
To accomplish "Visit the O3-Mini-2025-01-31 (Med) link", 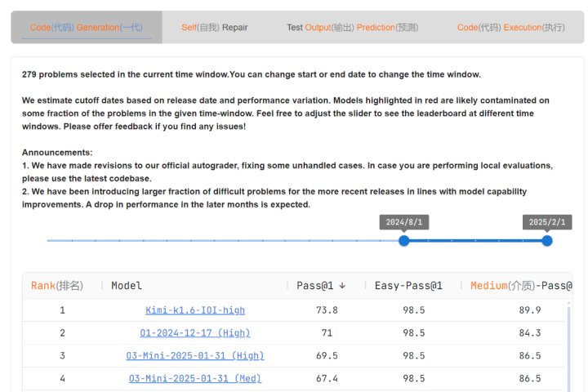I will [x=195, y=379].
